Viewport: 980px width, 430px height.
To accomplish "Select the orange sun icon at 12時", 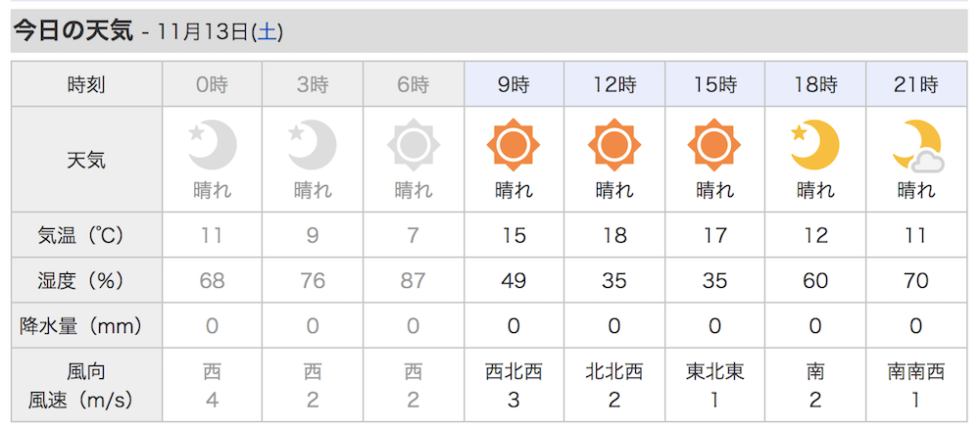I will point(614,145).
